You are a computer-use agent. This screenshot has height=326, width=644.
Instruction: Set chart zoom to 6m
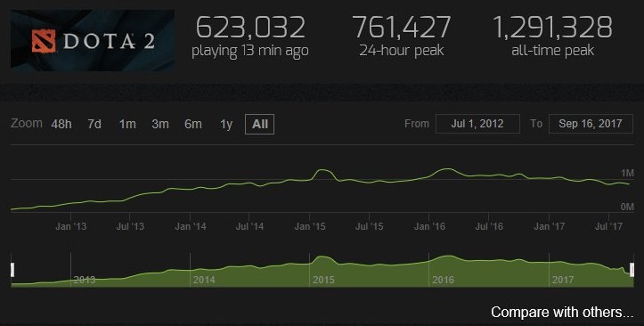point(193,124)
